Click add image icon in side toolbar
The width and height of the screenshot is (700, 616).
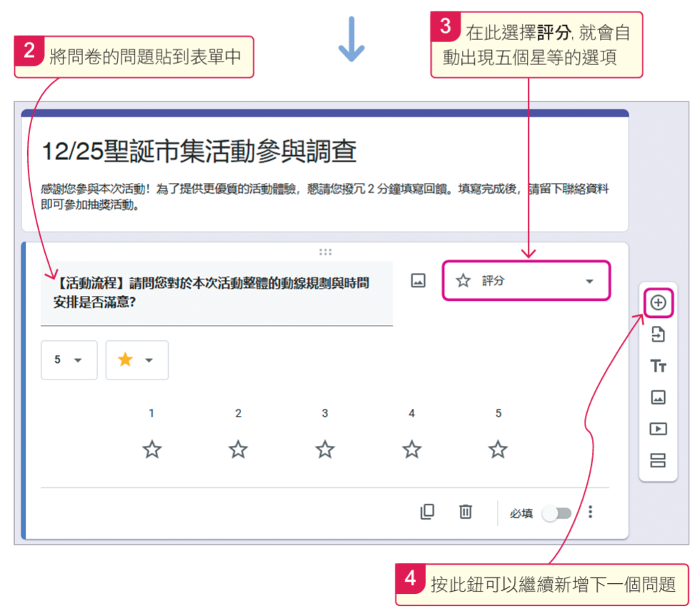(658, 397)
